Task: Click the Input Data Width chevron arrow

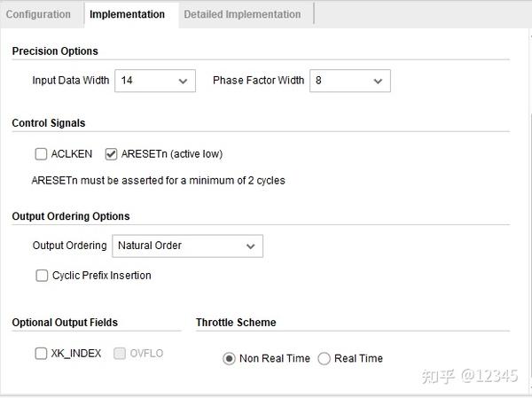Action: [183, 82]
